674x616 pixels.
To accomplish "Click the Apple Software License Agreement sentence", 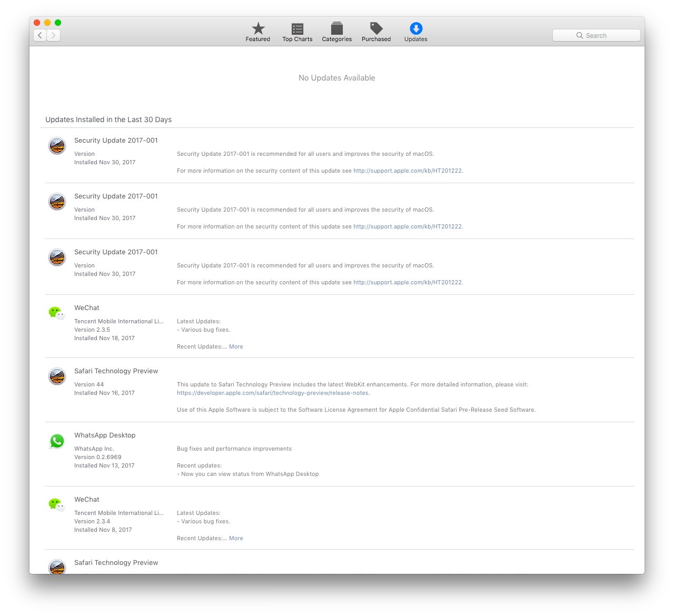I will (356, 410).
